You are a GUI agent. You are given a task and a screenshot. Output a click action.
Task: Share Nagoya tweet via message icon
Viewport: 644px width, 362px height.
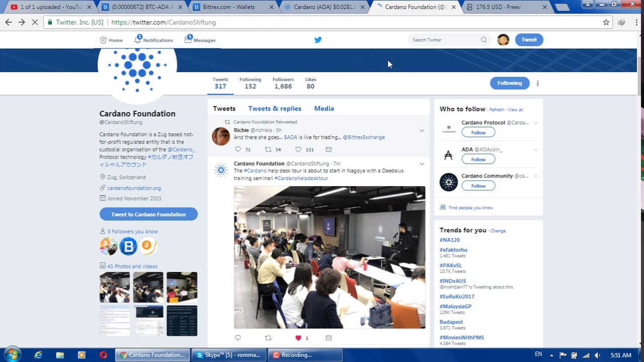pyautogui.click(x=329, y=338)
